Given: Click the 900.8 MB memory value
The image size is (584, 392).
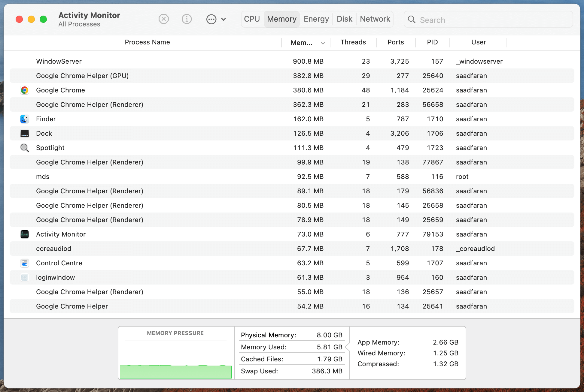Looking at the screenshot, I should coord(308,61).
